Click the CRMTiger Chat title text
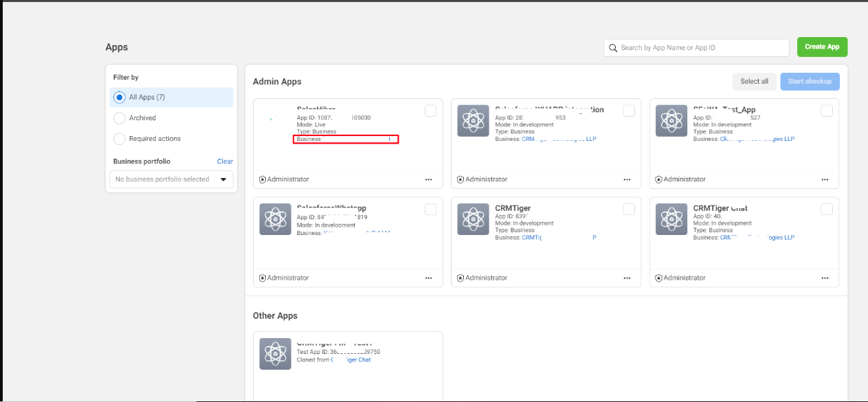This screenshot has width=868, height=402. [720, 208]
